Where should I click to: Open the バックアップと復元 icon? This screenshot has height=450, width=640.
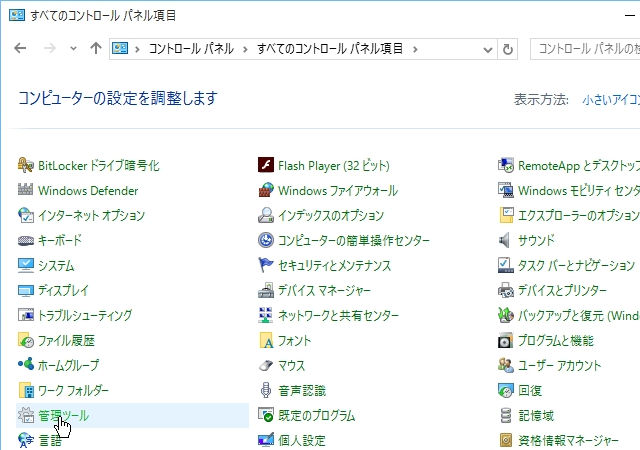506,315
